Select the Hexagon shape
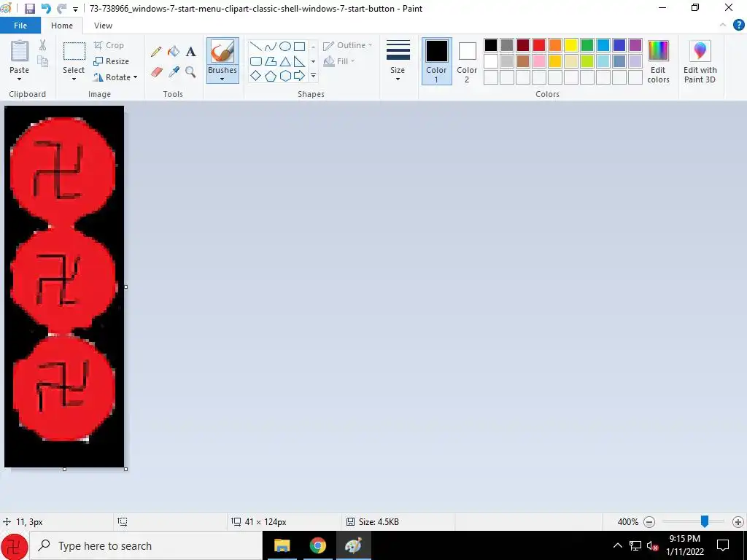The image size is (747, 560). (285, 76)
